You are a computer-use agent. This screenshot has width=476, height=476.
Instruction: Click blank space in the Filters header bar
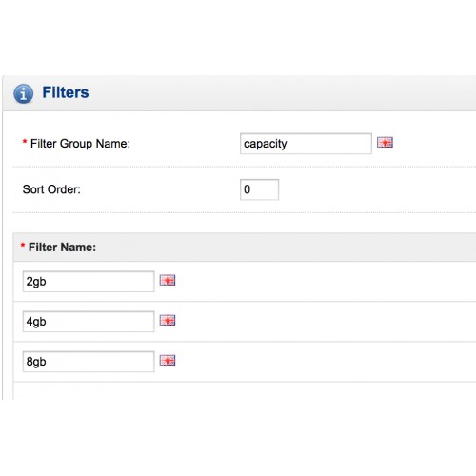coord(283,93)
